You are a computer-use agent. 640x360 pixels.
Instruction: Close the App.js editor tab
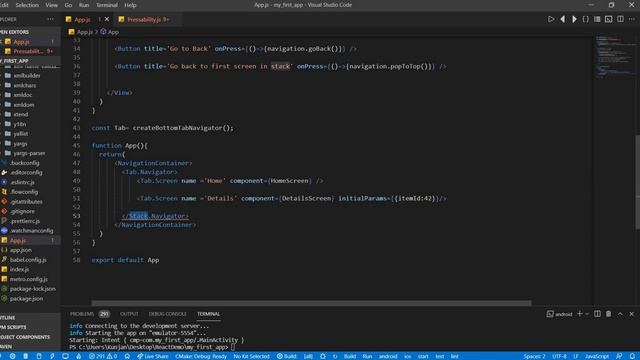pos(107,19)
